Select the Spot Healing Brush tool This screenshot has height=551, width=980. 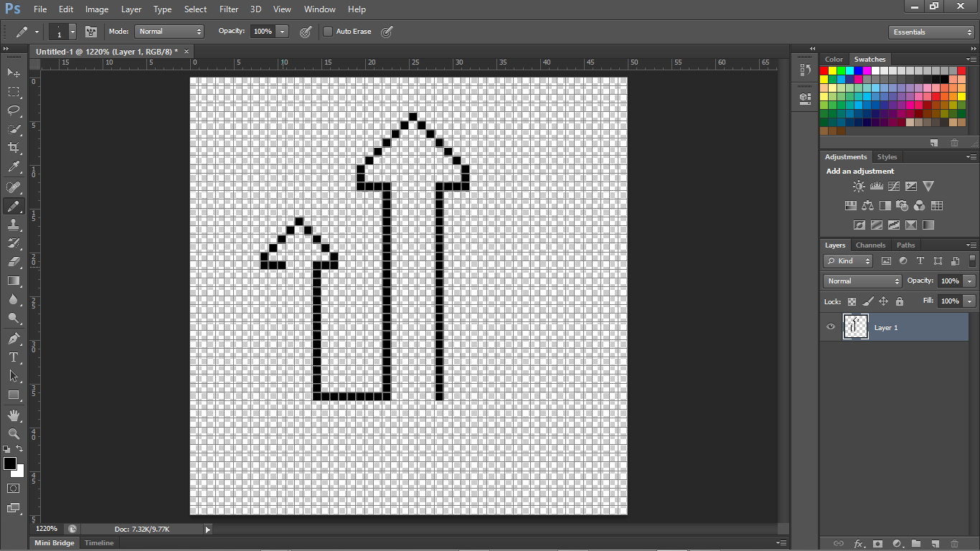[x=14, y=187]
